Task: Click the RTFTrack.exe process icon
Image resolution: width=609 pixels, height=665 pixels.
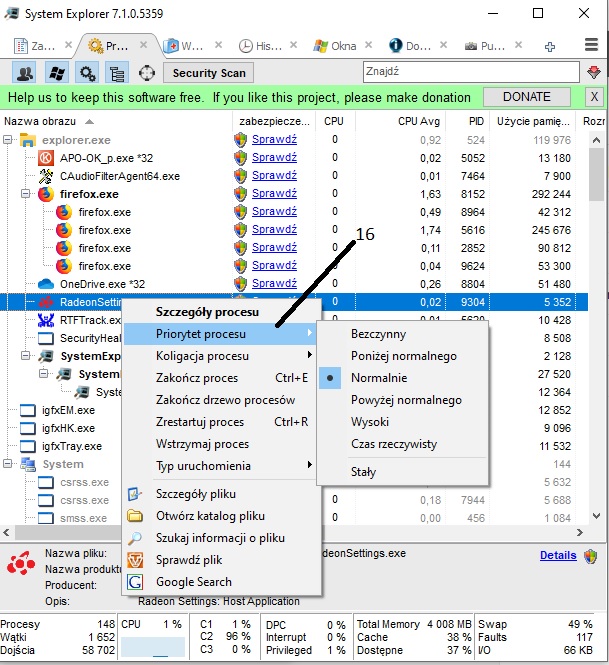Action: point(46,320)
